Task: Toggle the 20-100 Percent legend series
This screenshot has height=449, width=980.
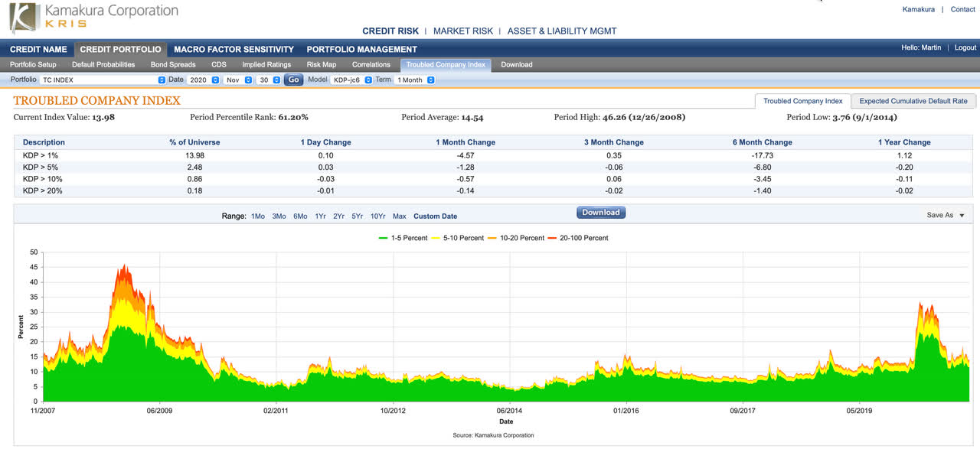Action: pos(578,238)
